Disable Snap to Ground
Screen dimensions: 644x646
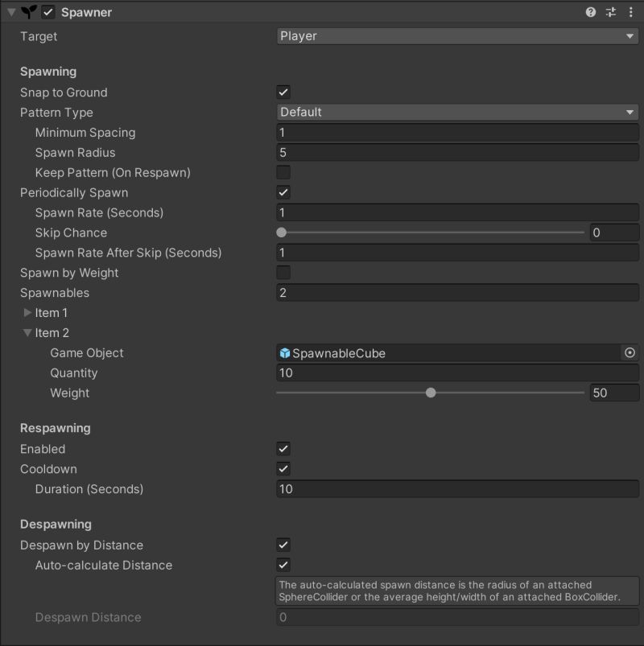pos(282,92)
